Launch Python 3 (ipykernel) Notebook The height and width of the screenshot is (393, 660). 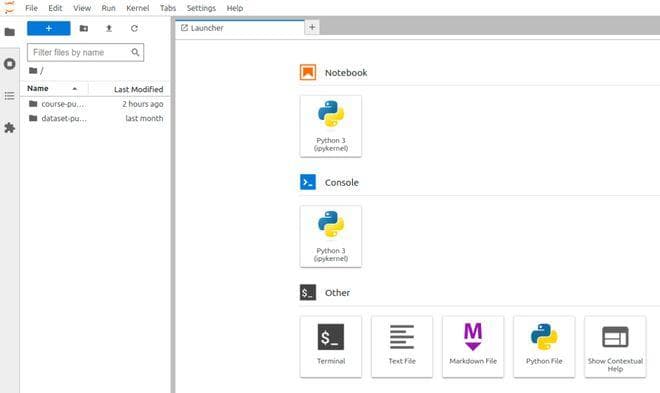pos(331,126)
